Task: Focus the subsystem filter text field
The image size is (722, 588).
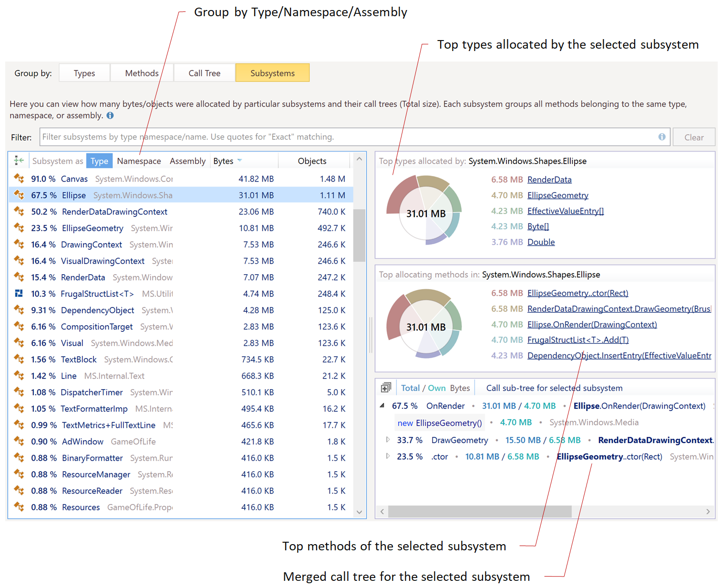Action: pyautogui.click(x=348, y=137)
